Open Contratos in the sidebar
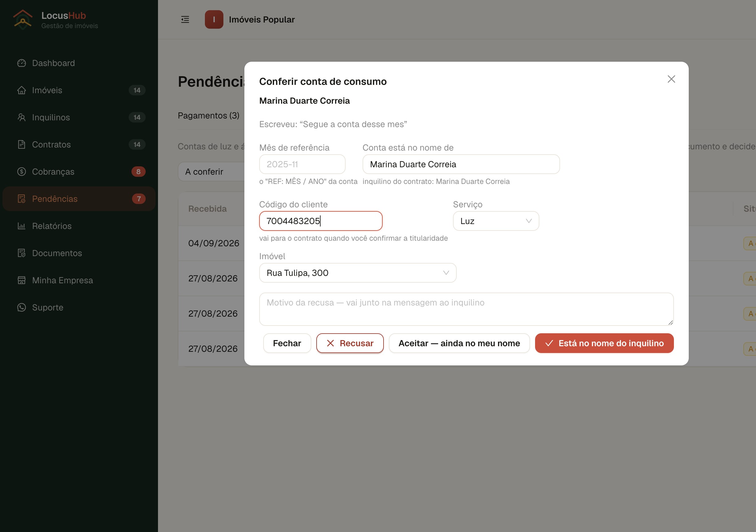Screen dimensions: 756x532 click(x=79, y=144)
